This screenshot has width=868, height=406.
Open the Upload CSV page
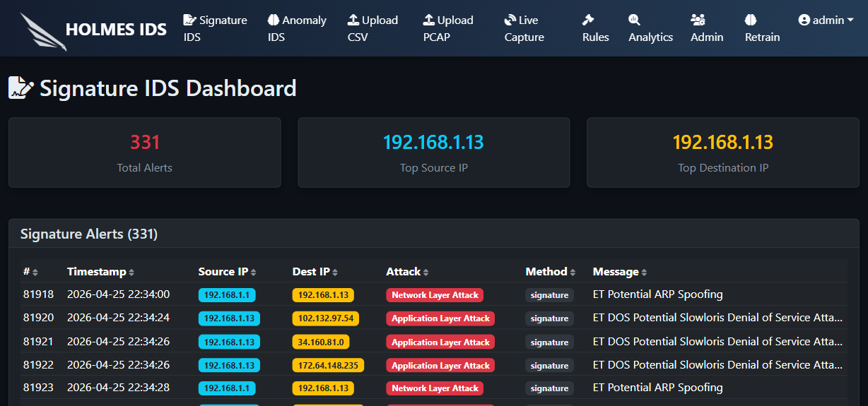pos(373,29)
